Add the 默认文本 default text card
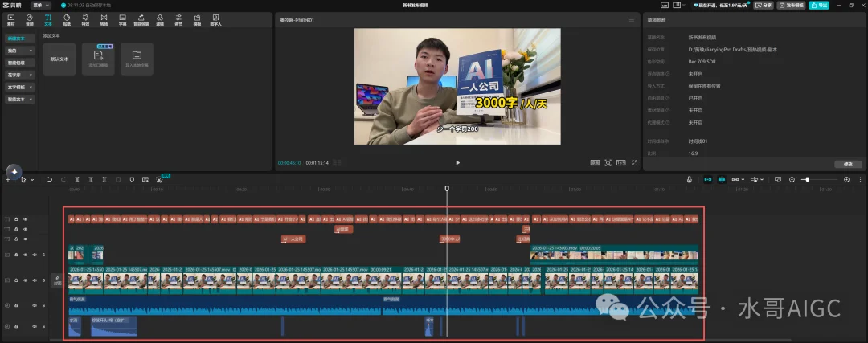 pos(59,59)
